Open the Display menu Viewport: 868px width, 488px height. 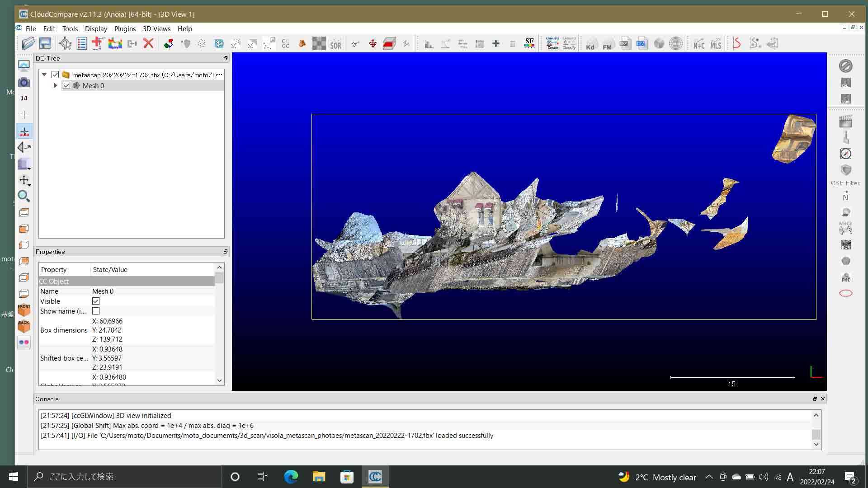pyautogui.click(x=96, y=28)
